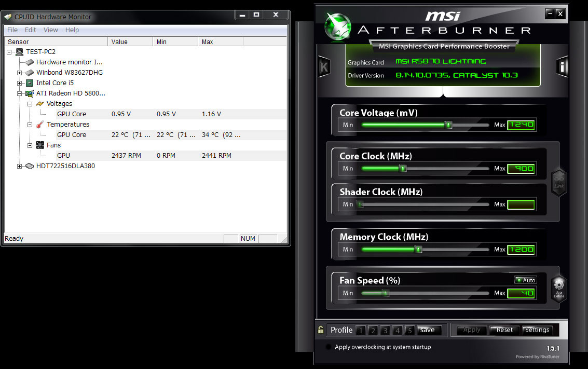Click the Min column header
Image resolution: width=588 pixels, height=369 pixels.
tap(175, 42)
